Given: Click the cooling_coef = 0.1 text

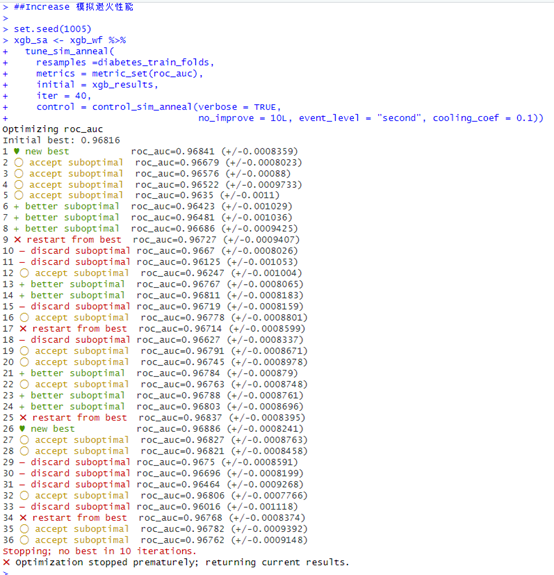Looking at the screenshot, I should tap(483, 118).
